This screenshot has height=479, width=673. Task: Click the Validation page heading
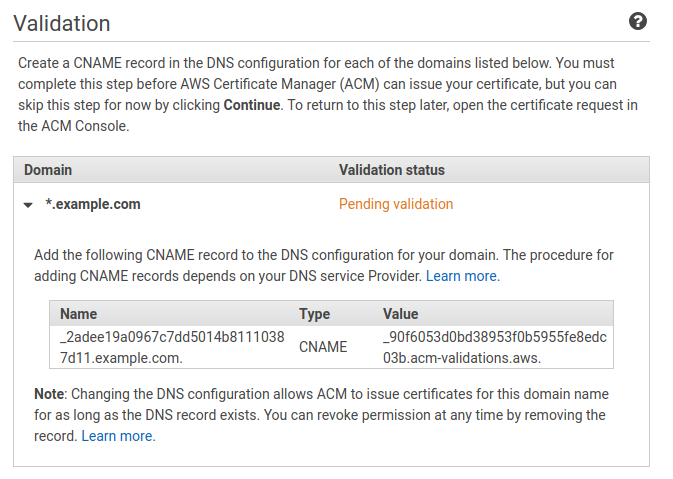coord(62,23)
